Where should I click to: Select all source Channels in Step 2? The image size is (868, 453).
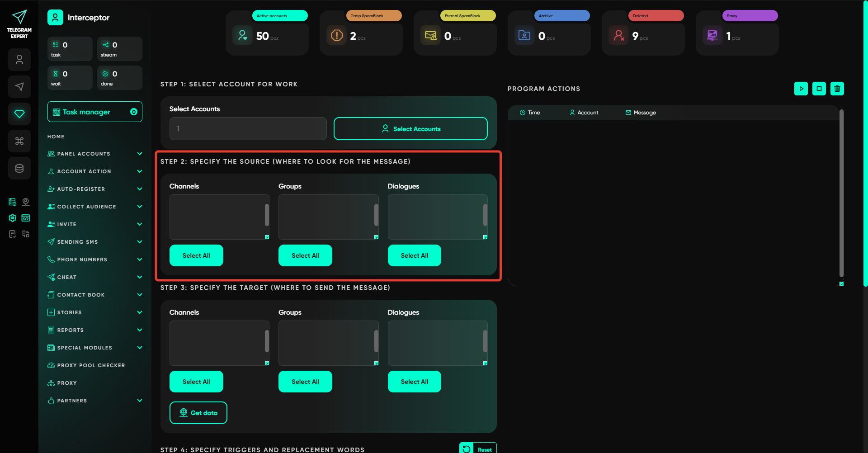(196, 255)
